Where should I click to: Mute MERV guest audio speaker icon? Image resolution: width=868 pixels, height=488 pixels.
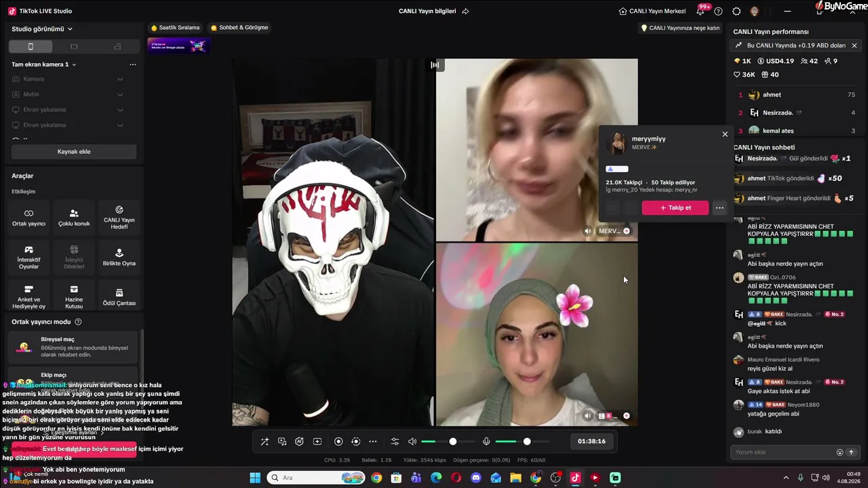(588, 231)
